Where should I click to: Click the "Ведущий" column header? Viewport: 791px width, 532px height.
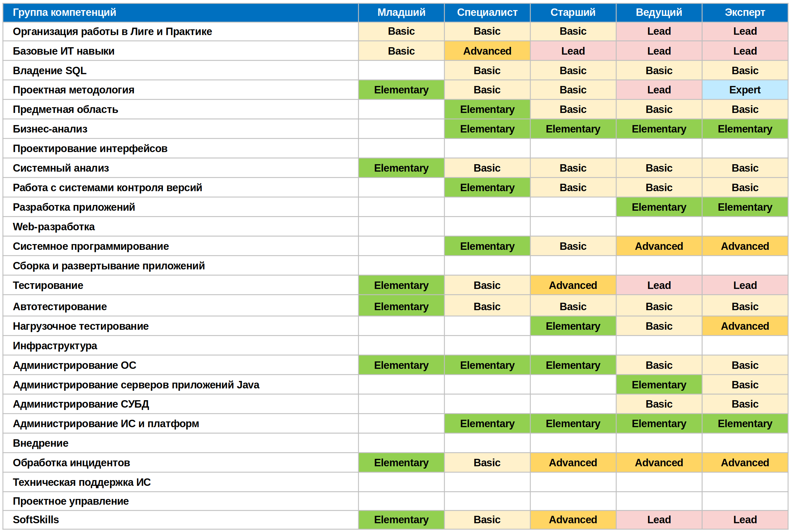[x=658, y=12]
